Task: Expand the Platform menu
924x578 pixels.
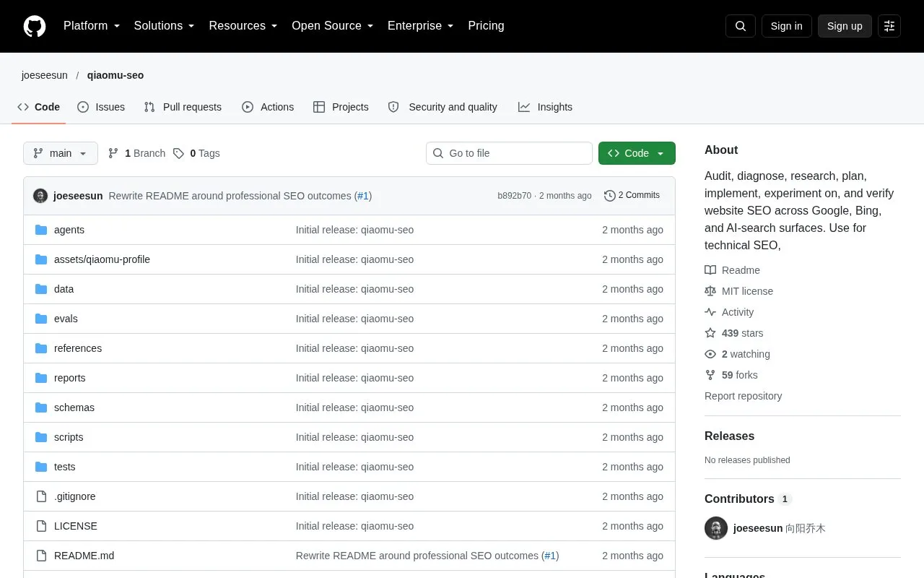Action: (92, 26)
